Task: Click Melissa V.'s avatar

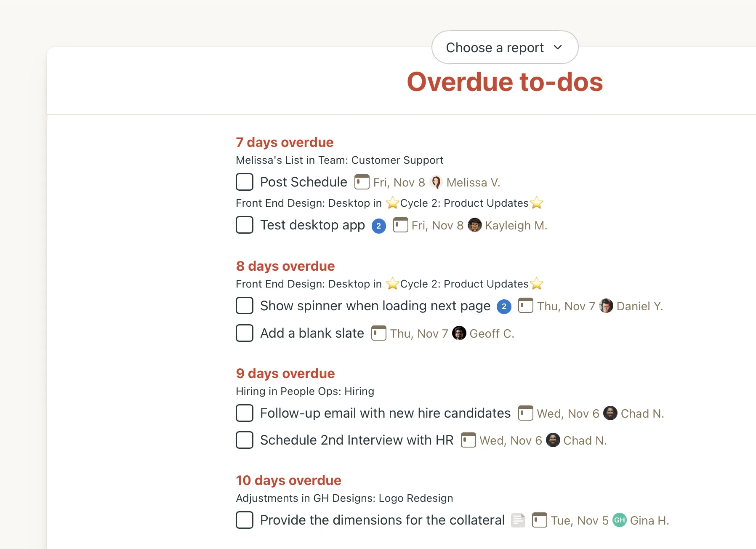Action: pyautogui.click(x=436, y=182)
